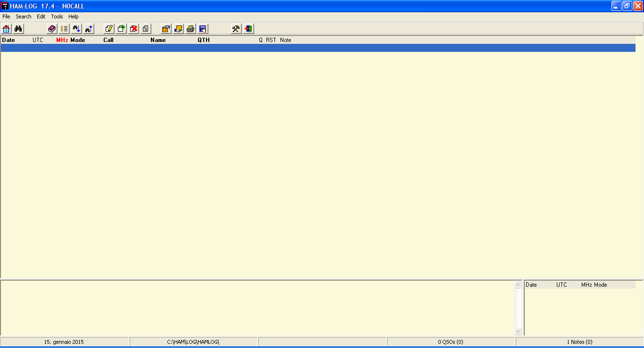The image size is (644, 348).
Task: Click the exit door toolbar icon
Action: pyautogui.click(x=248, y=29)
